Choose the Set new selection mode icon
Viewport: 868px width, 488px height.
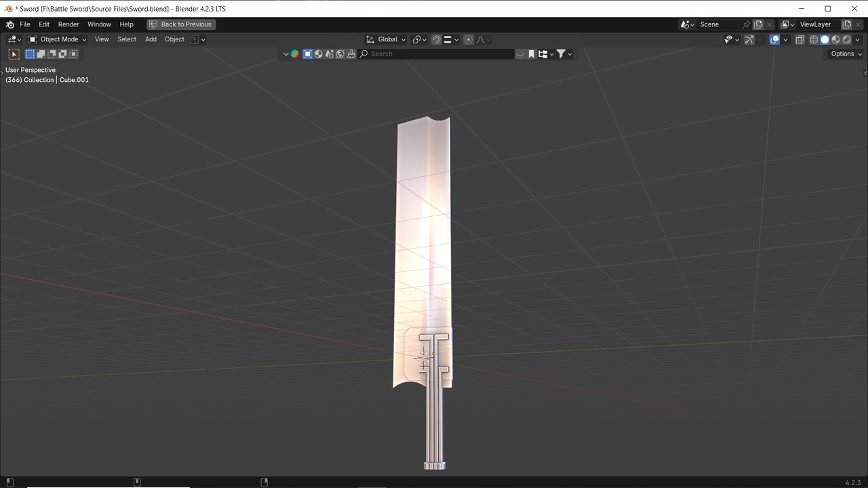coord(31,54)
